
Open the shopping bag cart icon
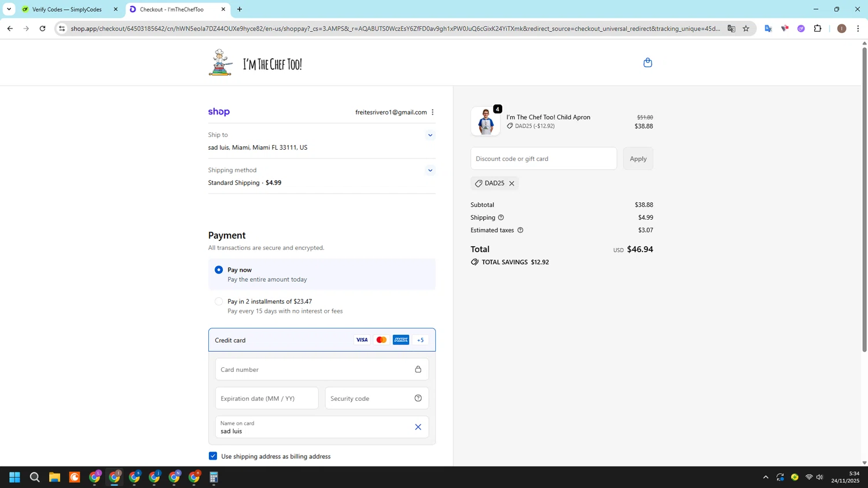[648, 62]
